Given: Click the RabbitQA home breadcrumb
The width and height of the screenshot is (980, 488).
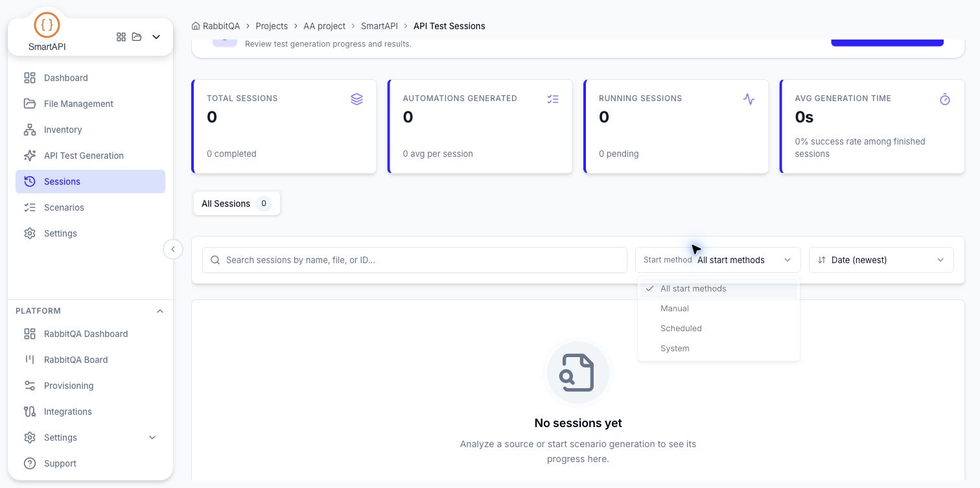Looking at the screenshot, I should coord(216,26).
